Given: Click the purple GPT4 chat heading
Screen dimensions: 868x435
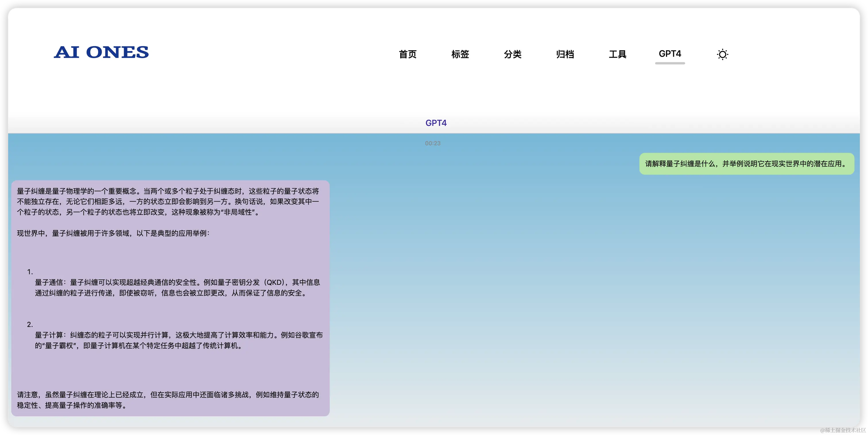Looking at the screenshot, I should [436, 123].
